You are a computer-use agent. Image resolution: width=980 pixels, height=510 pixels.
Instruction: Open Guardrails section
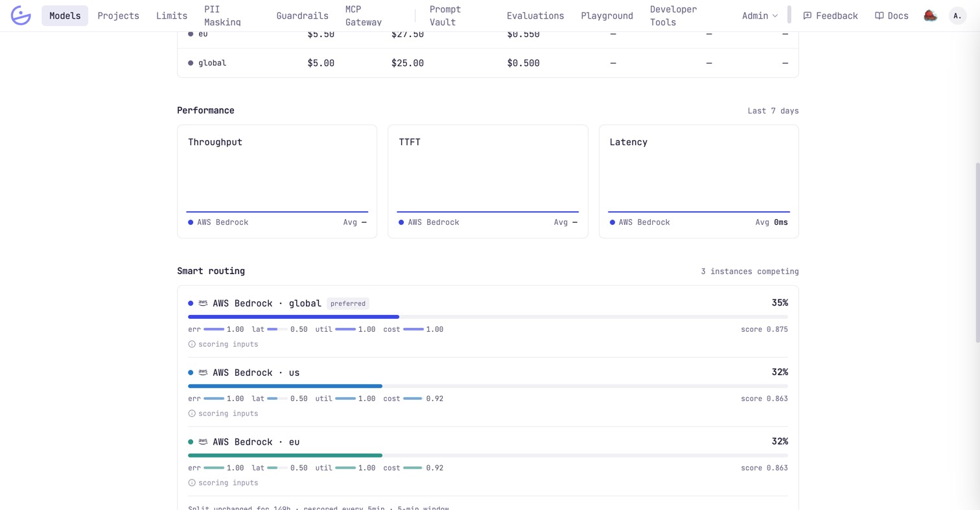pyautogui.click(x=302, y=16)
